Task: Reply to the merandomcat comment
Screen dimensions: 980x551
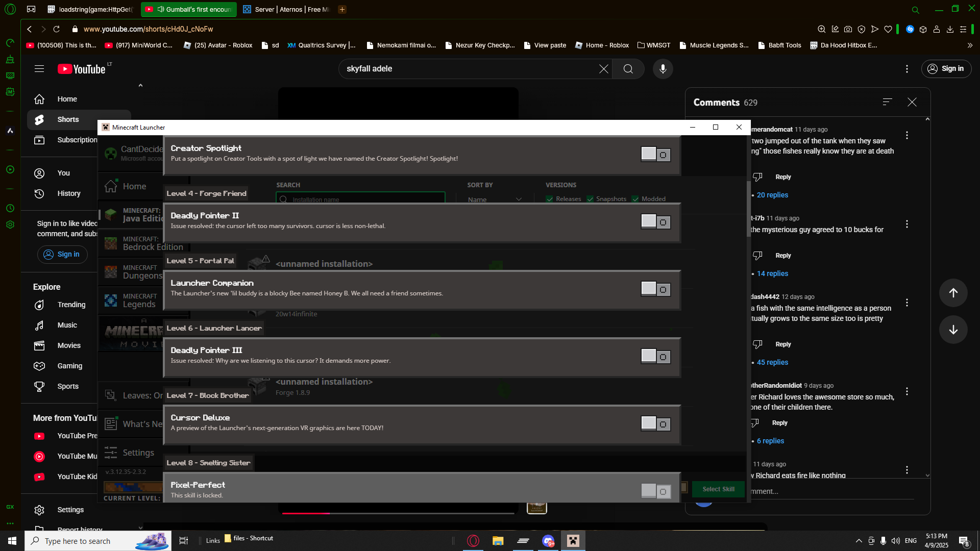Action: (x=783, y=177)
